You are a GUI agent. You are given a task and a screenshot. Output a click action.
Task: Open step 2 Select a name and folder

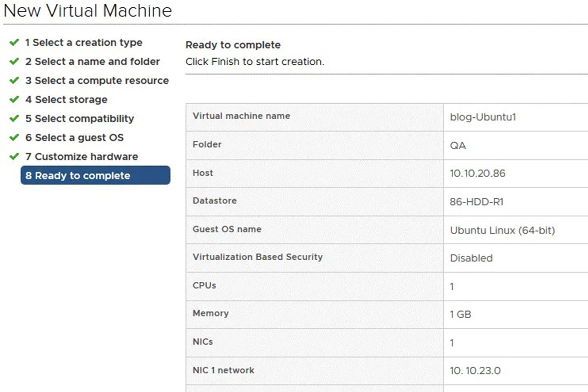92,62
